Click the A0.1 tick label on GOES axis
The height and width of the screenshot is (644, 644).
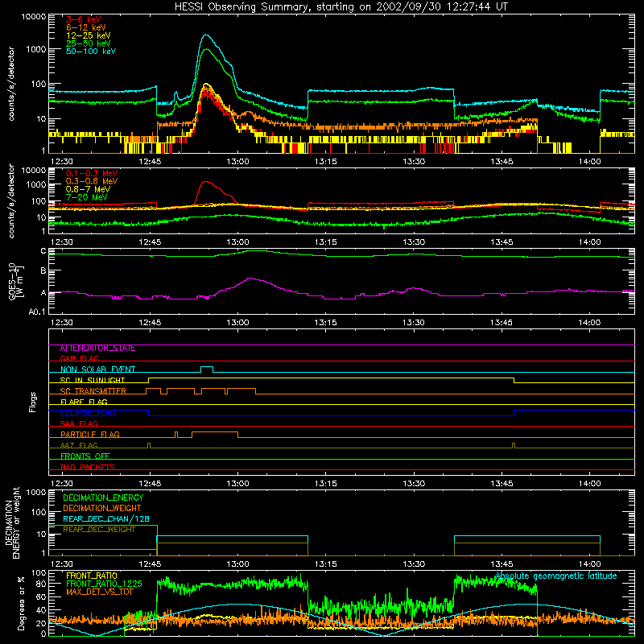tap(37, 312)
